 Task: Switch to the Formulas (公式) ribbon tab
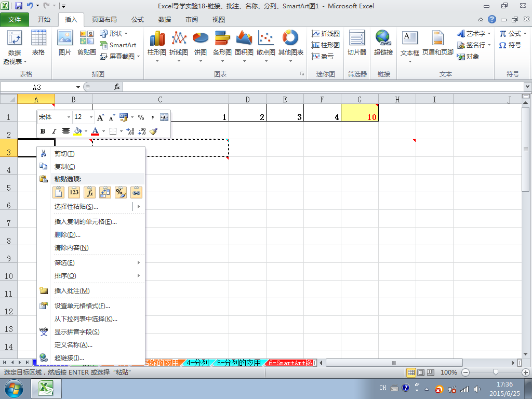point(137,20)
